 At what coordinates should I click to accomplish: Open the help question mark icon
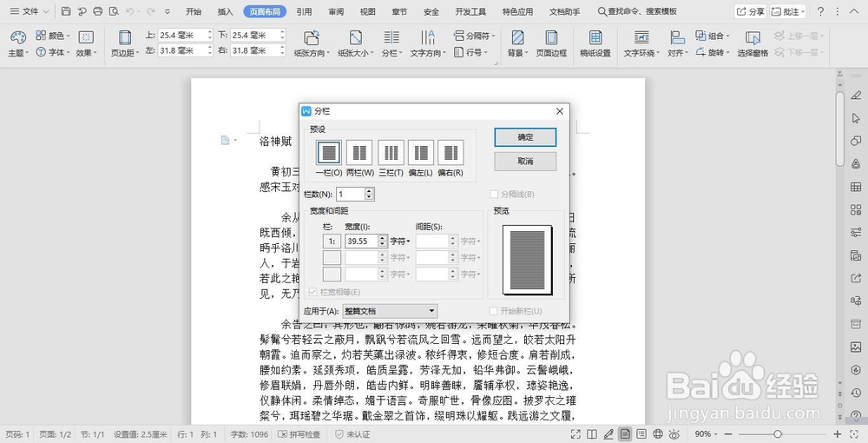click(820, 11)
